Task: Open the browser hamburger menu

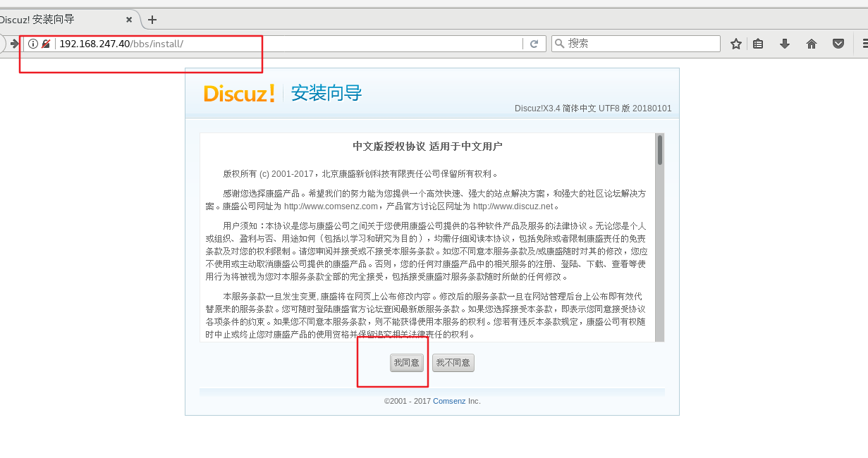Action: [864, 44]
